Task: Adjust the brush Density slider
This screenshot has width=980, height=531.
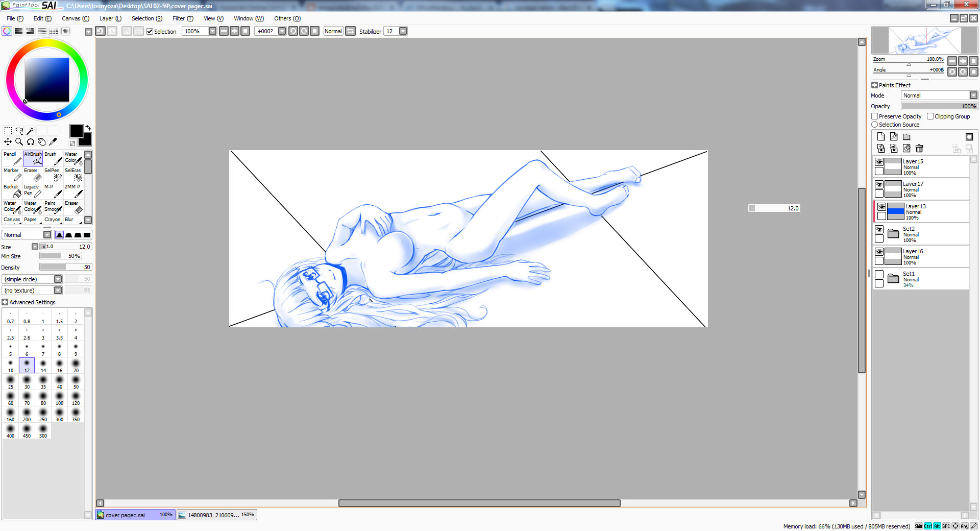Action: tap(65, 267)
